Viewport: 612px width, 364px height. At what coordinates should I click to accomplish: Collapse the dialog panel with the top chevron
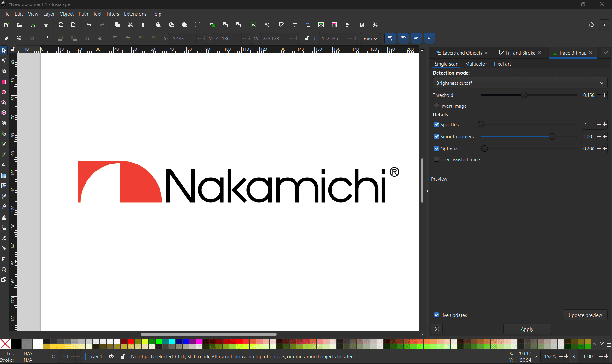[605, 52]
